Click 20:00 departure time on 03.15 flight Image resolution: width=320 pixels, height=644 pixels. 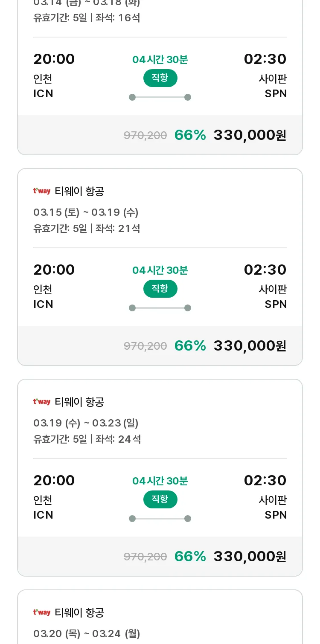click(x=54, y=270)
